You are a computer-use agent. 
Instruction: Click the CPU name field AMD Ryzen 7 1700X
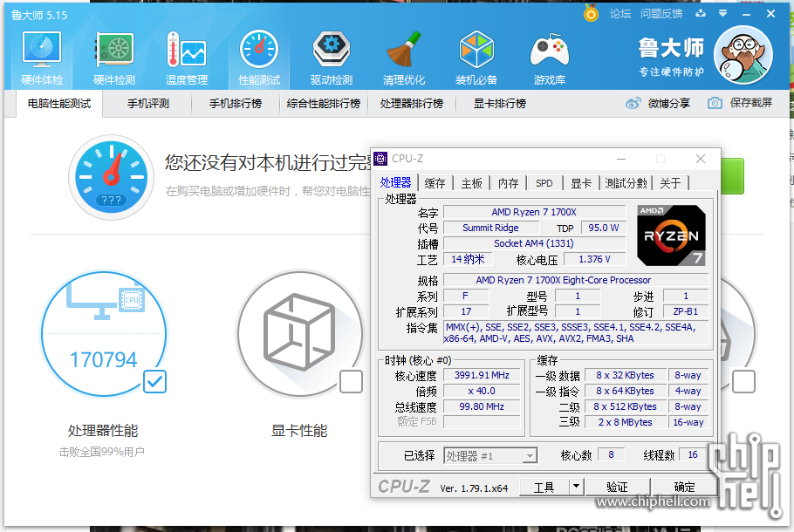tap(534, 212)
